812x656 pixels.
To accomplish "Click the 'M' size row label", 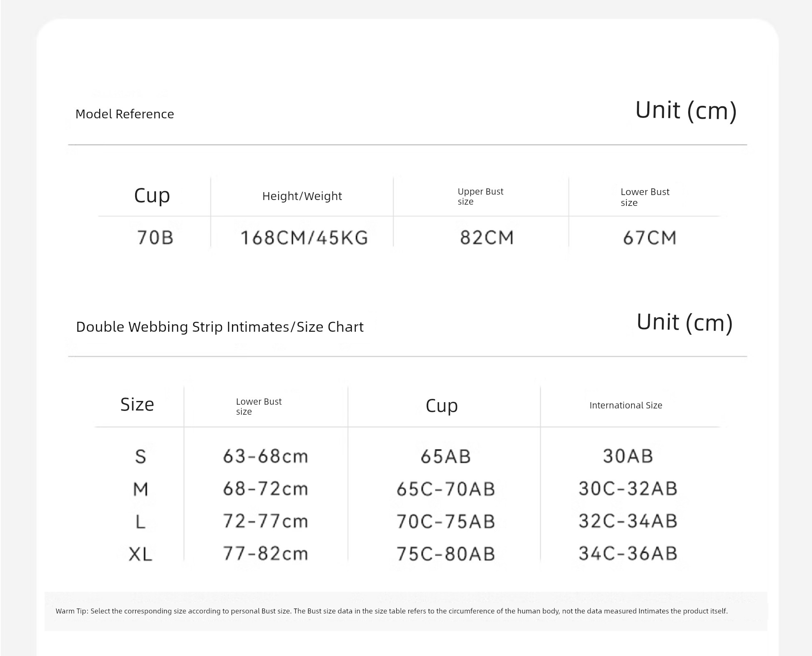I will click(141, 489).
